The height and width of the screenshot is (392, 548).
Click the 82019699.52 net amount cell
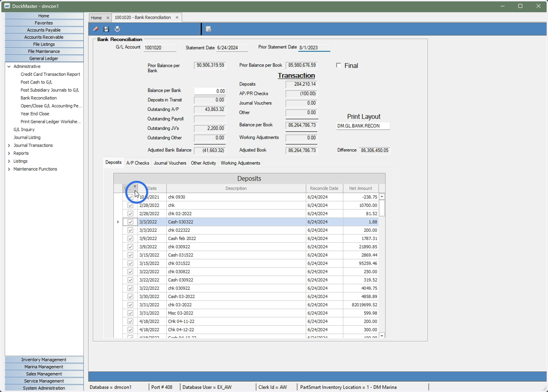361,305
